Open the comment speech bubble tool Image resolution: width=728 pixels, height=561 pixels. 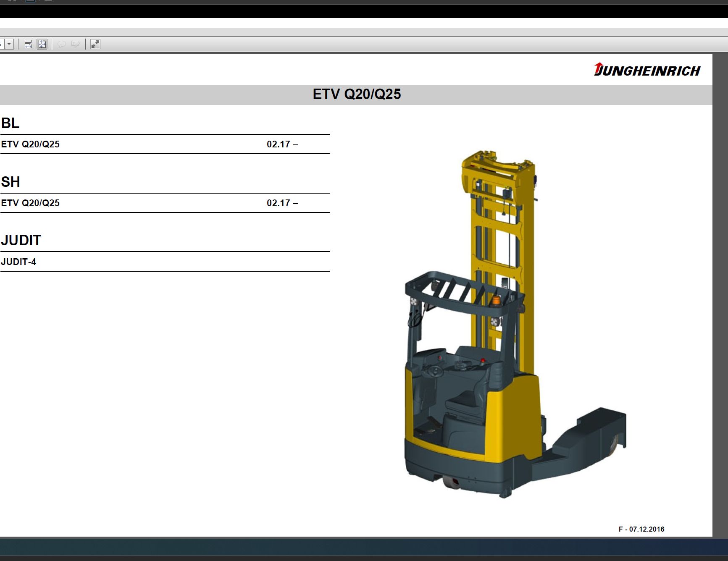[61, 43]
